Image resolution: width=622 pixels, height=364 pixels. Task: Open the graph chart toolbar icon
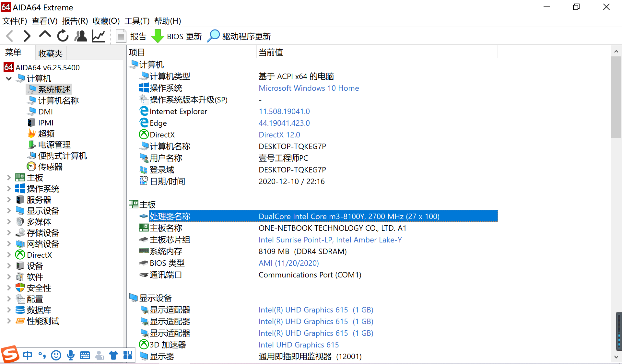click(99, 36)
